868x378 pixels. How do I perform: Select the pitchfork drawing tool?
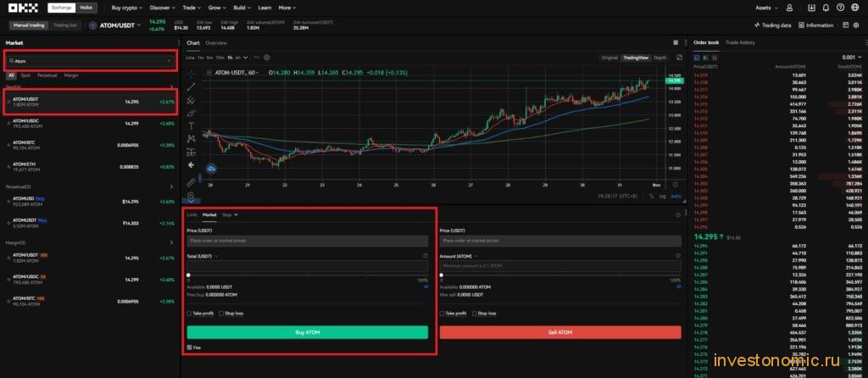click(x=191, y=100)
